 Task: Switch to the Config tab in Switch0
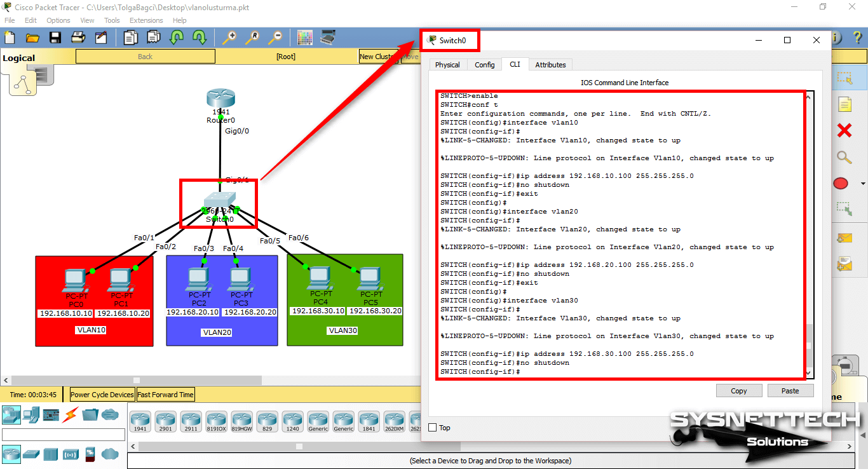(484, 65)
